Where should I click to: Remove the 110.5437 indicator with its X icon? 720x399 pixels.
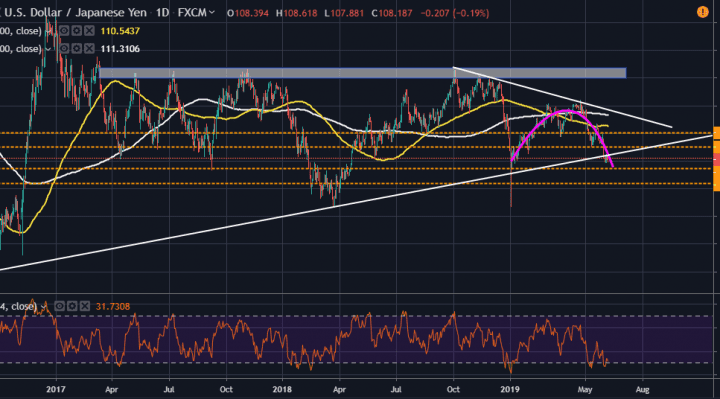click(x=89, y=31)
